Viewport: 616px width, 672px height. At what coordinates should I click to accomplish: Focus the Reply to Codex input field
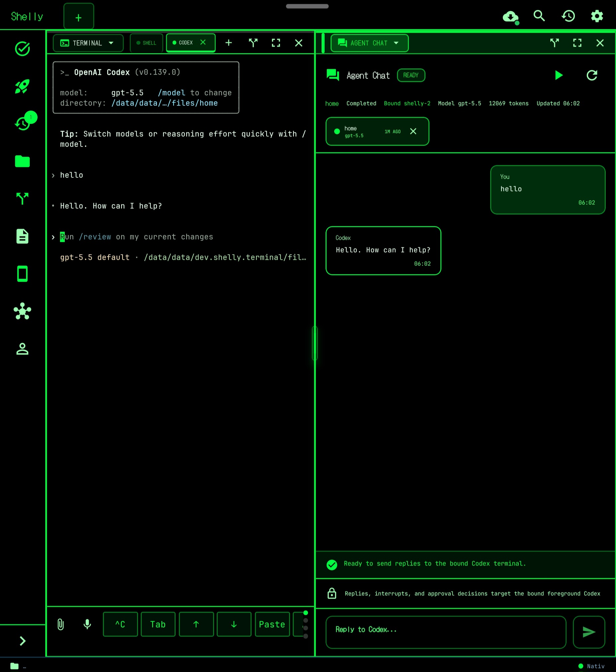click(x=446, y=632)
